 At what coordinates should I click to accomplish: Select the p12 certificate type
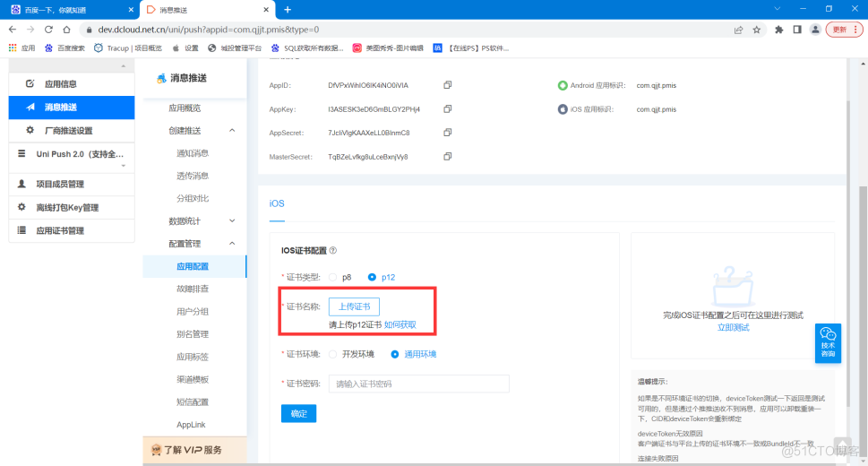(x=372, y=277)
